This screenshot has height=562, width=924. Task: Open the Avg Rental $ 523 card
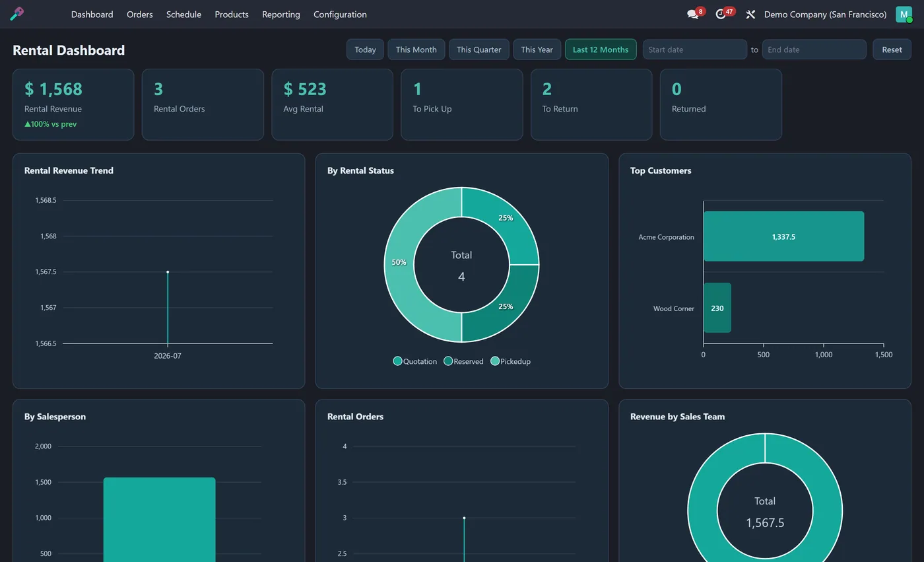click(332, 104)
